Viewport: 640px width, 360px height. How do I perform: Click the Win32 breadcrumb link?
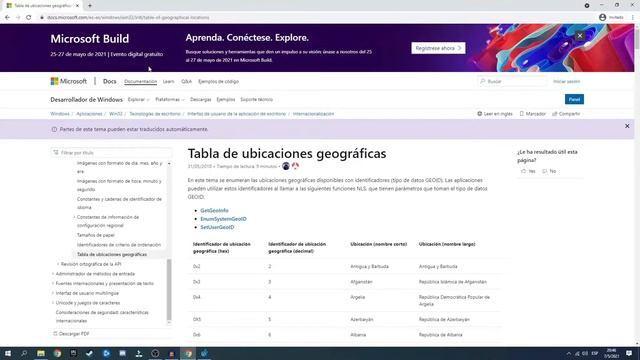116,114
